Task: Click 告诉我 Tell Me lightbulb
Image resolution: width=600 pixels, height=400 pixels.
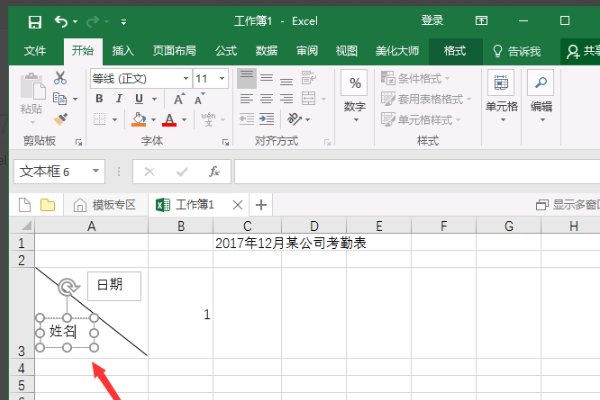Action: pos(517,51)
